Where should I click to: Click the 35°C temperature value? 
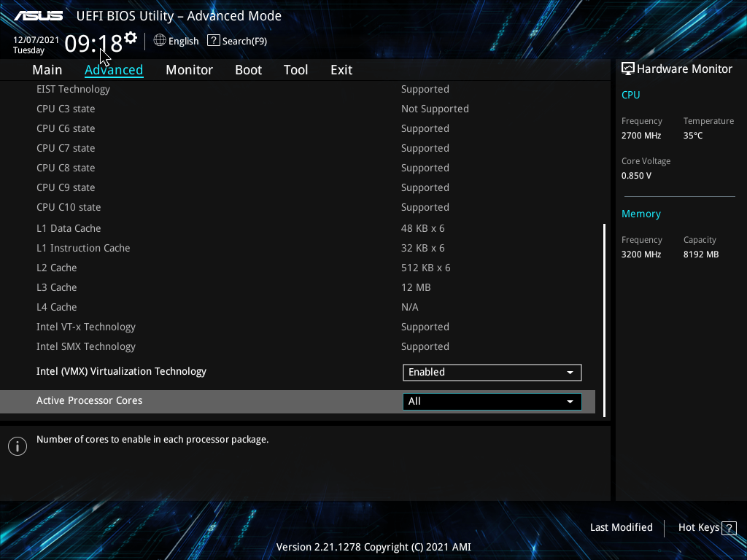693,135
